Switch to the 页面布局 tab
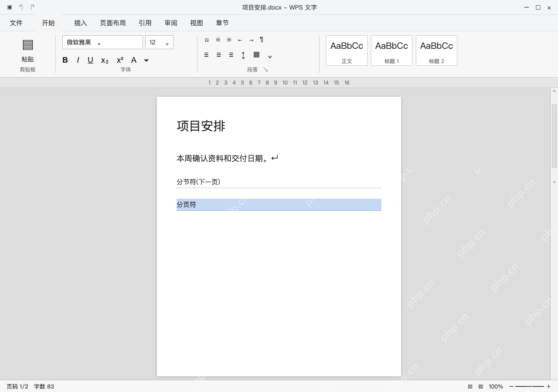 [x=113, y=23]
